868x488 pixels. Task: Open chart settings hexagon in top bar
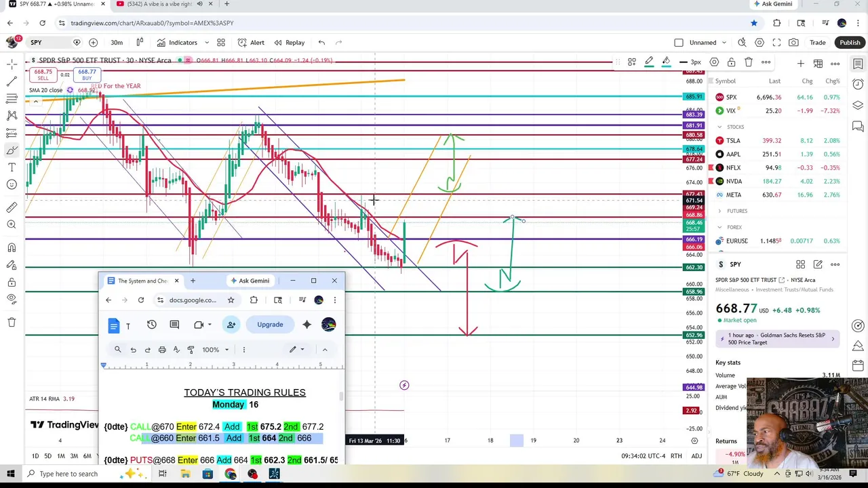759,43
